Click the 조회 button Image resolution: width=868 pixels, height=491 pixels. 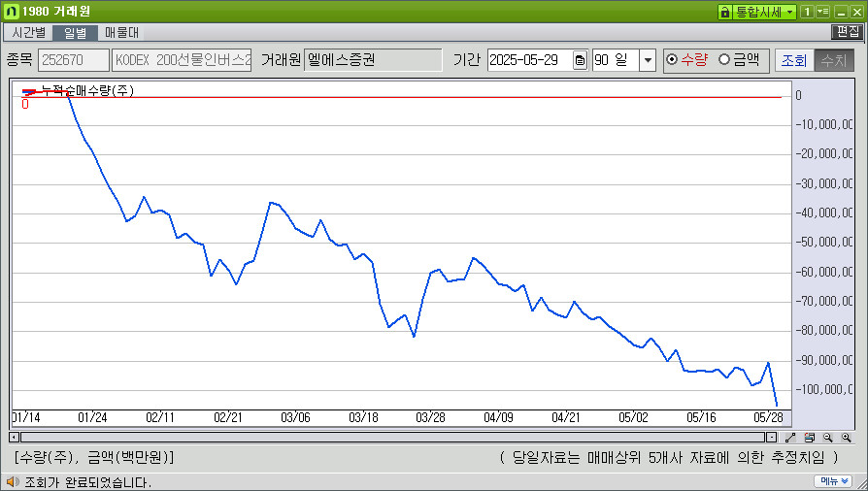[x=794, y=60]
